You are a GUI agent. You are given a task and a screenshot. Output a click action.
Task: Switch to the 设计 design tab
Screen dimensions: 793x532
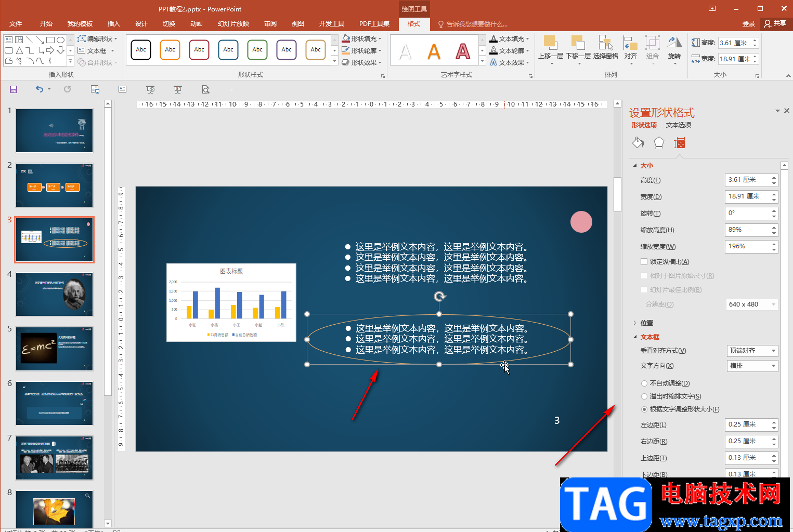click(141, 24)
